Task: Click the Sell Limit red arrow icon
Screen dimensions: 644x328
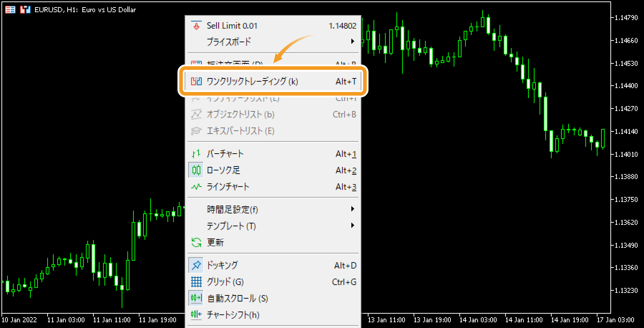Action: (x=196, y=26)
